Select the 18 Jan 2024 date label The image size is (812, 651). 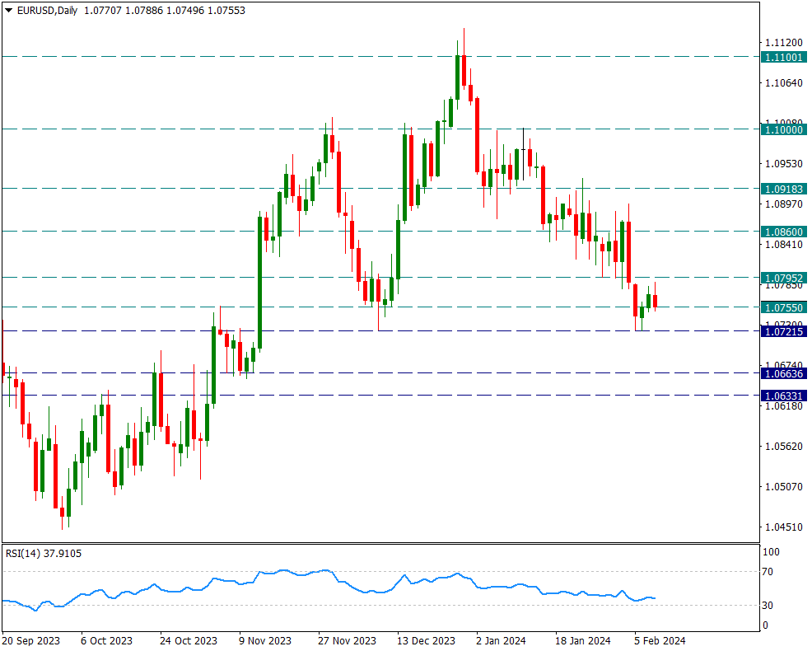[x=583, y=640]
